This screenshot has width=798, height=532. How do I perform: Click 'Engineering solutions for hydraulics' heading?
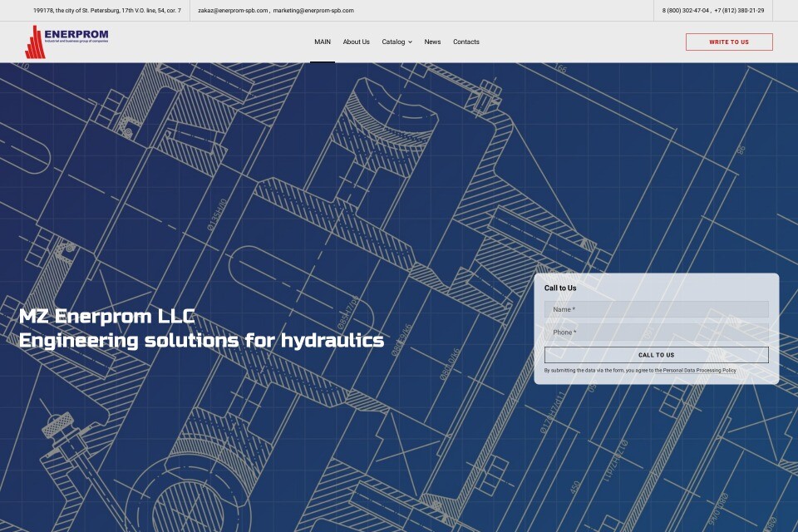pos(201,341)
